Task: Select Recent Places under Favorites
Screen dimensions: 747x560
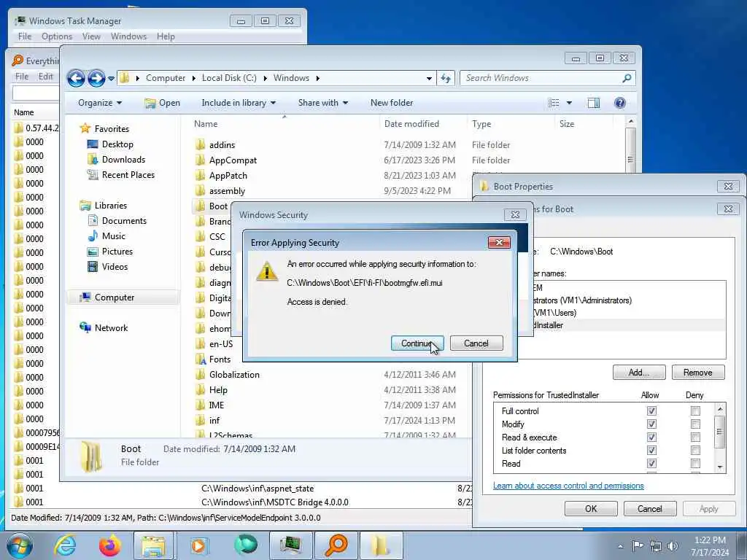Action: pyautogui.click(x=128, y=175)
